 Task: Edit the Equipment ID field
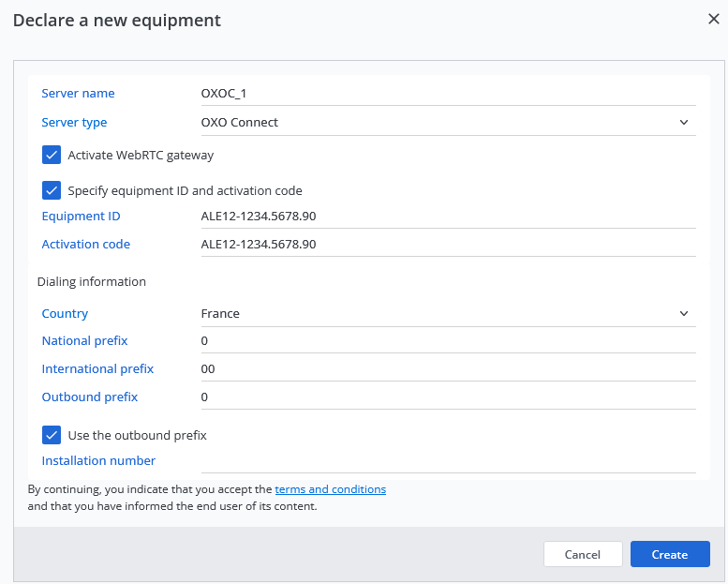pos(447,217)
